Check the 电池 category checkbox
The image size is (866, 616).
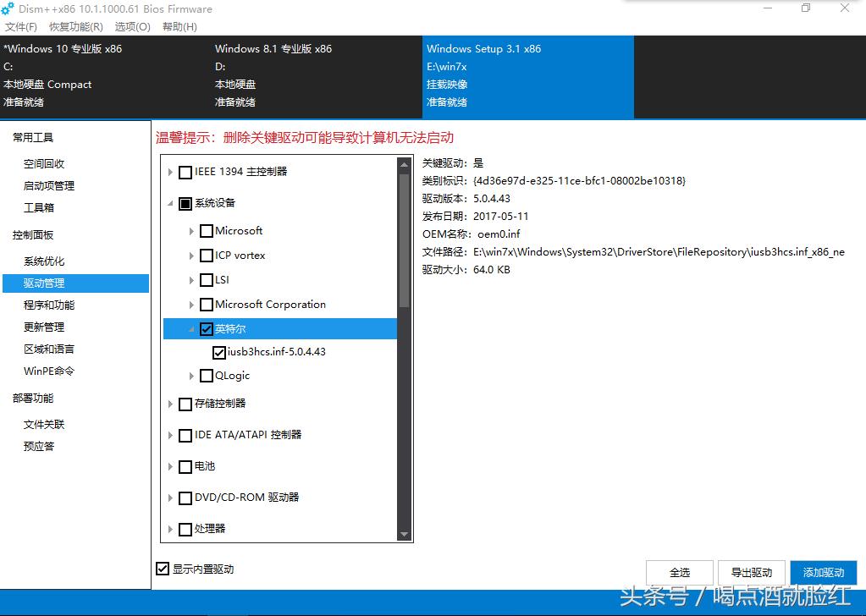point(185,465)
